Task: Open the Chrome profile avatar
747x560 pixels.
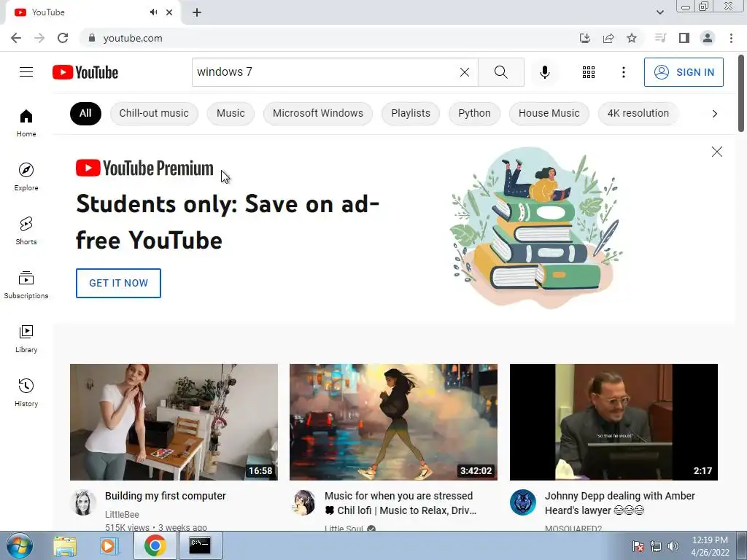Action: click(x=708, y=38)
